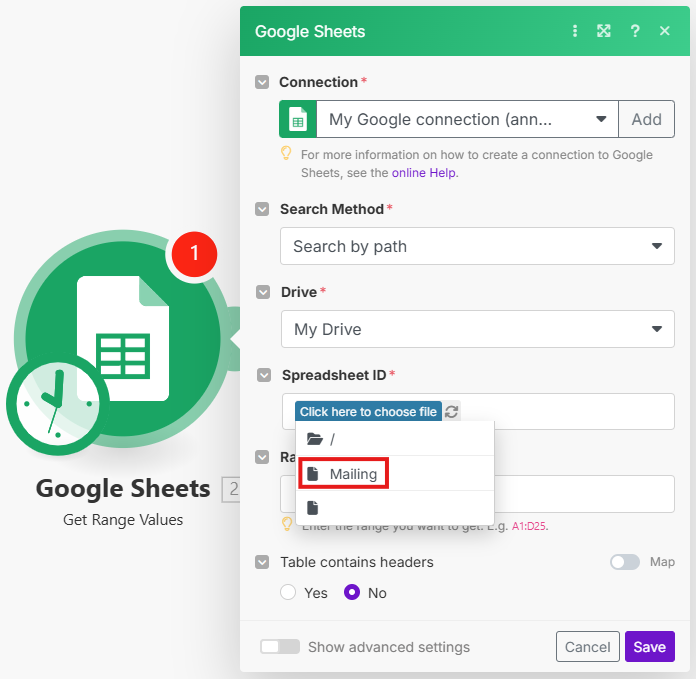
Task: Open help via question mark icon
Action: (634, 31)
